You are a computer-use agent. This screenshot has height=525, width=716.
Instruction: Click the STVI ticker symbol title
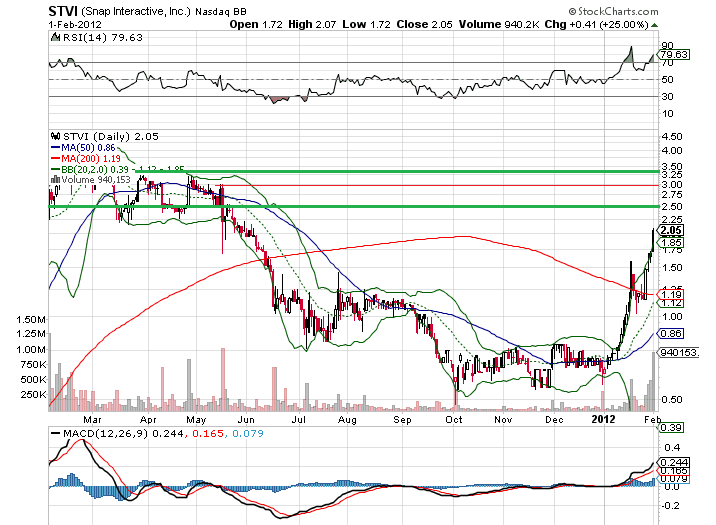point(66,9)
